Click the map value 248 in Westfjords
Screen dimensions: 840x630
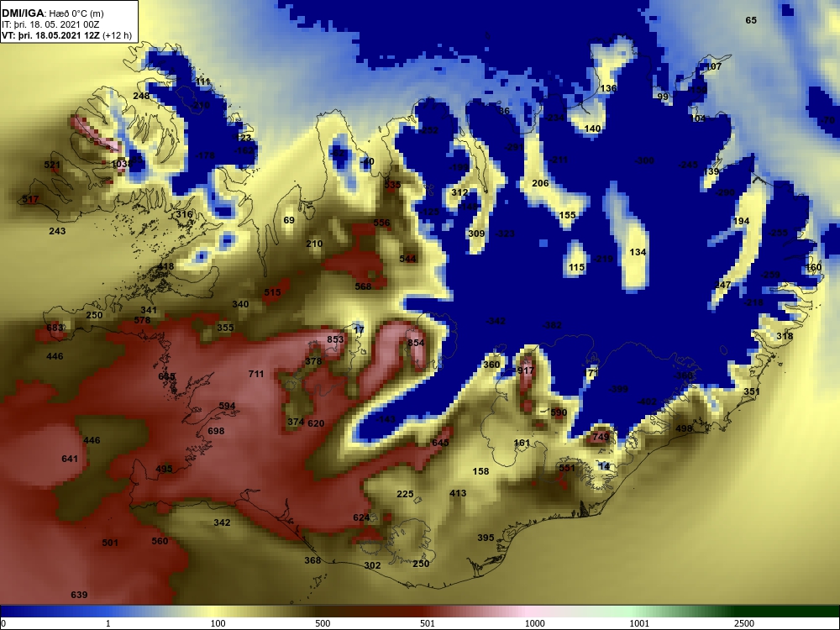[141, 96]
